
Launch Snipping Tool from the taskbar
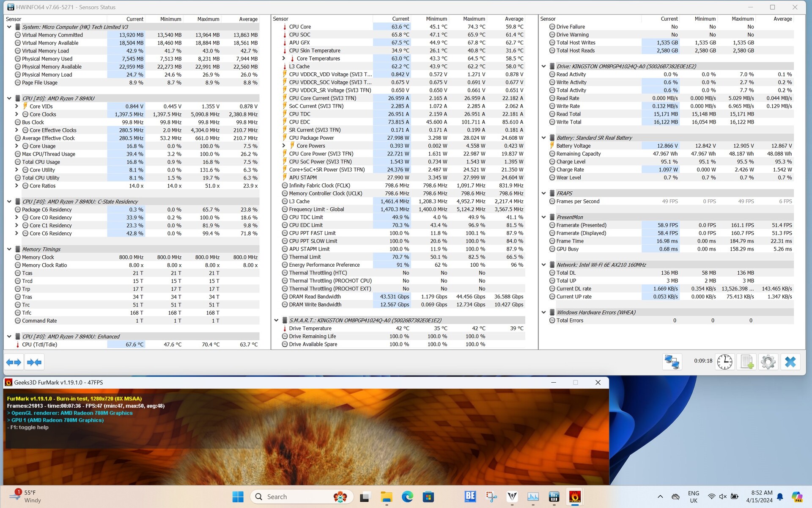pyautogui.click(x=491, y=497)
